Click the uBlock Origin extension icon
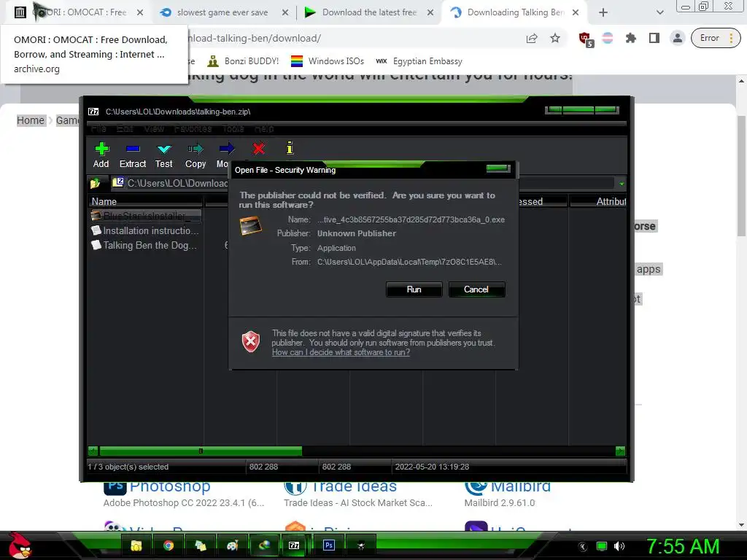747x560 pixels. 586,39
